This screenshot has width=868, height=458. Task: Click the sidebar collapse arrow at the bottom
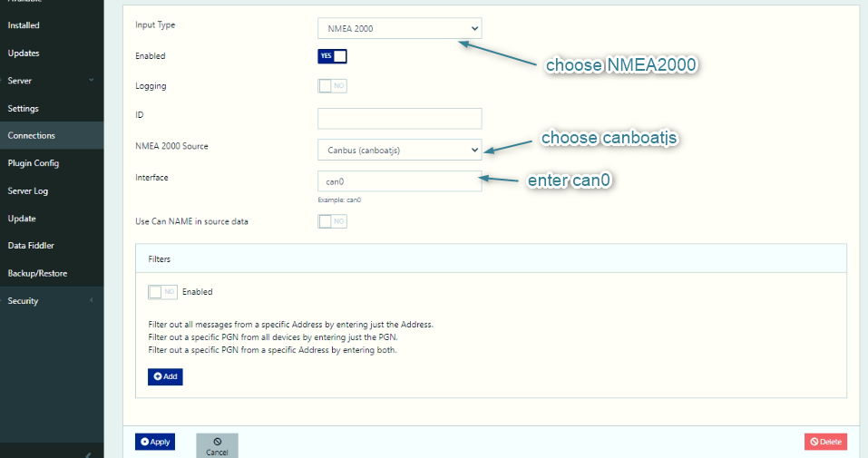89,454
